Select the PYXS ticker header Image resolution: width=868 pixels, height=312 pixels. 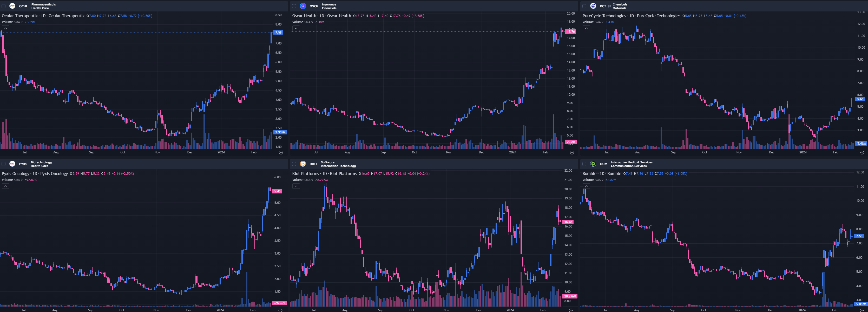point(23,164)
